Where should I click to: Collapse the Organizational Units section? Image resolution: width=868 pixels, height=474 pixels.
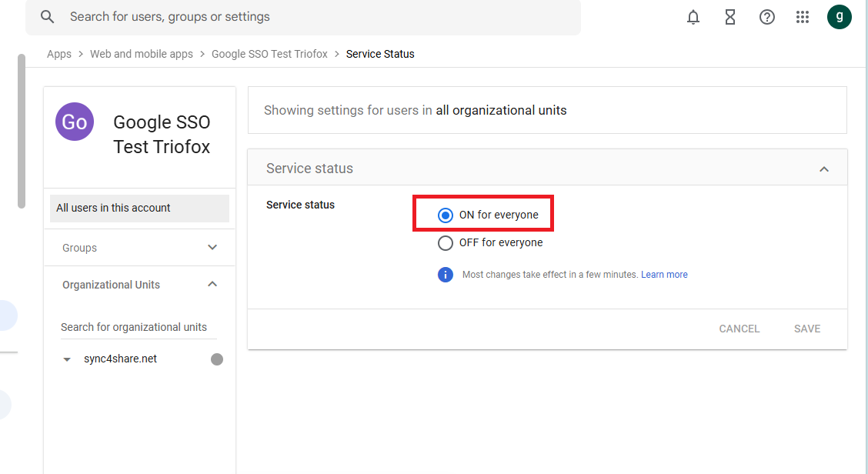[212, 284]
